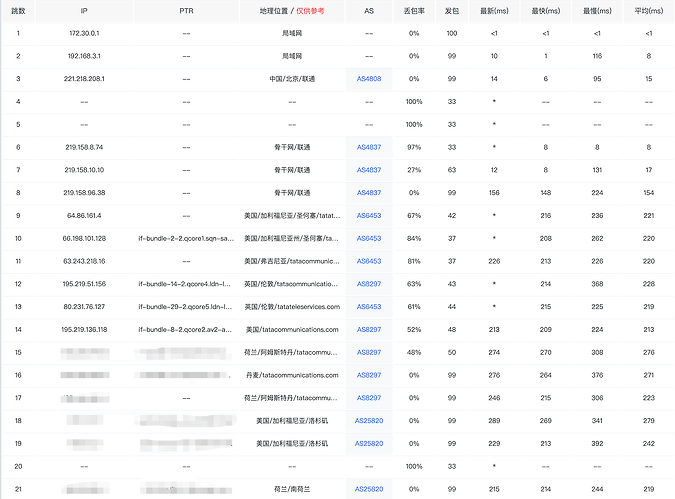Click location 局域网 in hop 1 row
675x499 pixels.
click(292, 34)
